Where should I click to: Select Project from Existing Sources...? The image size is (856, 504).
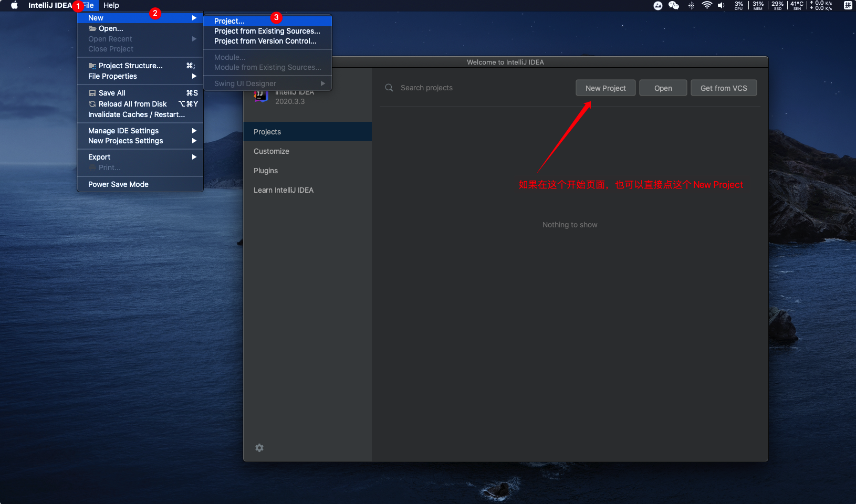click(x=268, y=31)
